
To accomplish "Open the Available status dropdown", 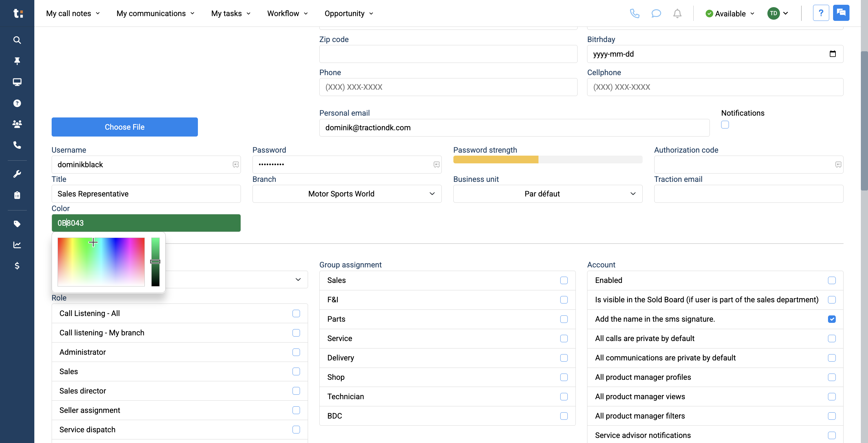I will tap(730, 13).
